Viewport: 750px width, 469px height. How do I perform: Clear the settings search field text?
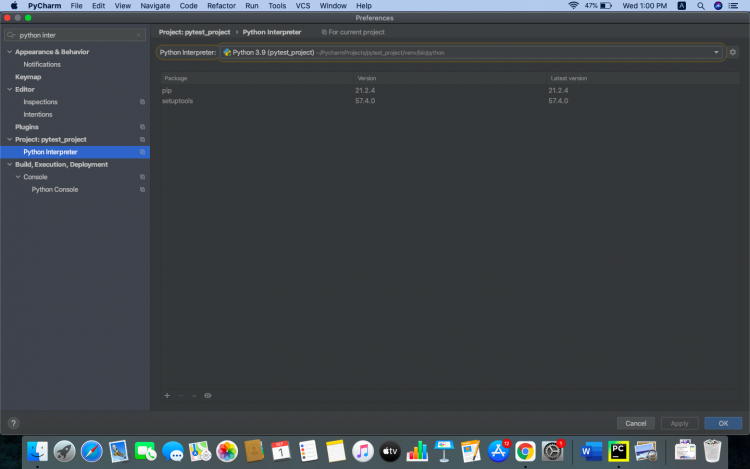[x=139, y=35]
